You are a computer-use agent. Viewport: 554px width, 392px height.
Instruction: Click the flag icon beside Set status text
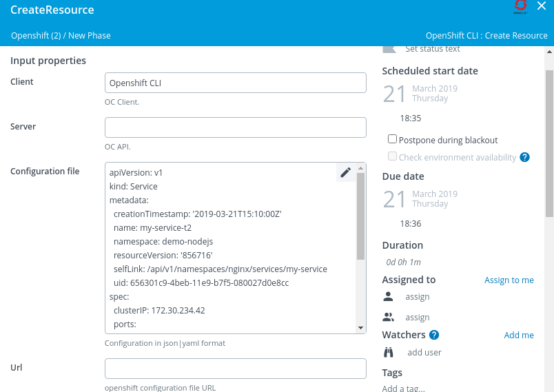click(389, 49)
